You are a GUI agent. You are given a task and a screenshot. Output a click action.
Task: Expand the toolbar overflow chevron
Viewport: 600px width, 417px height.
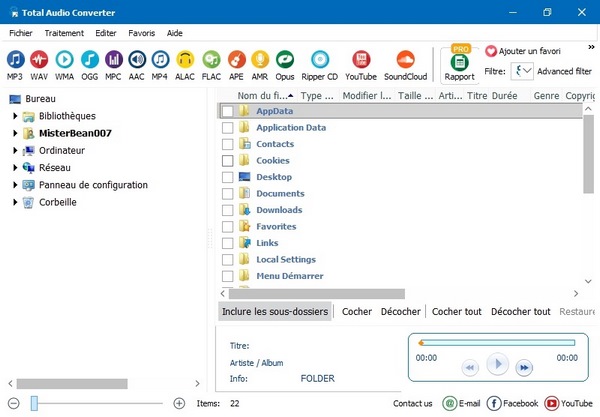[x=591, y=47]
